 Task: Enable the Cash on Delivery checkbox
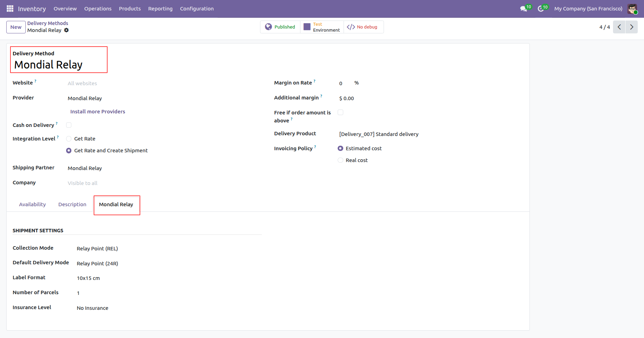69,125
